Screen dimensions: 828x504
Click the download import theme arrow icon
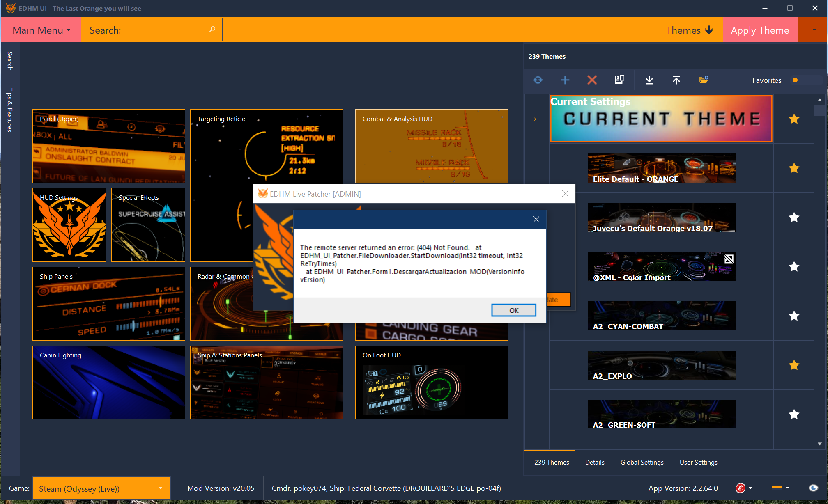point(649,80)
